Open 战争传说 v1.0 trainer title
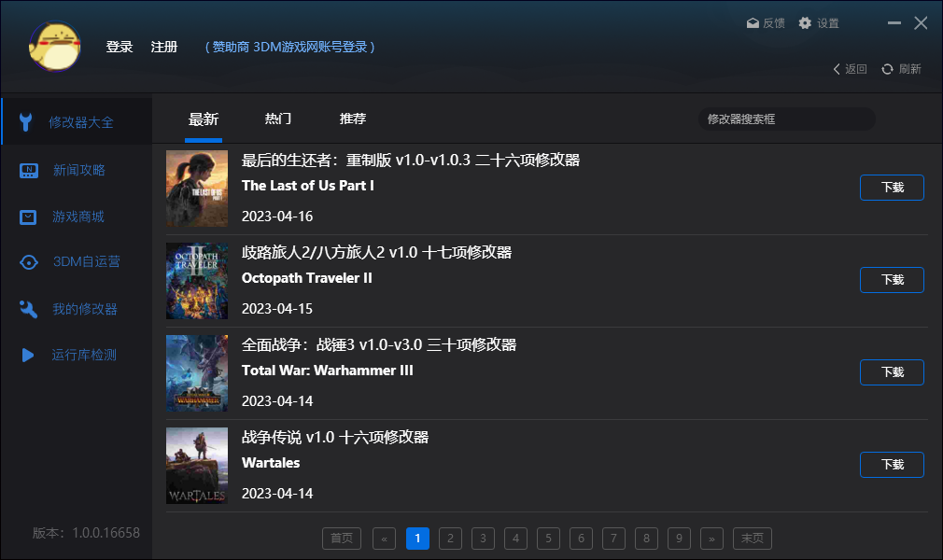 pyautogui.click(x=335, y=438)
